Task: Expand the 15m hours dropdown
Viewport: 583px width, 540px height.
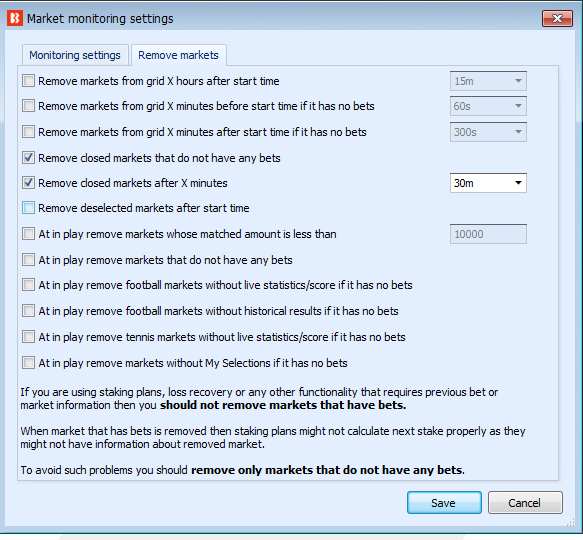Action: [x=488, y=81]
